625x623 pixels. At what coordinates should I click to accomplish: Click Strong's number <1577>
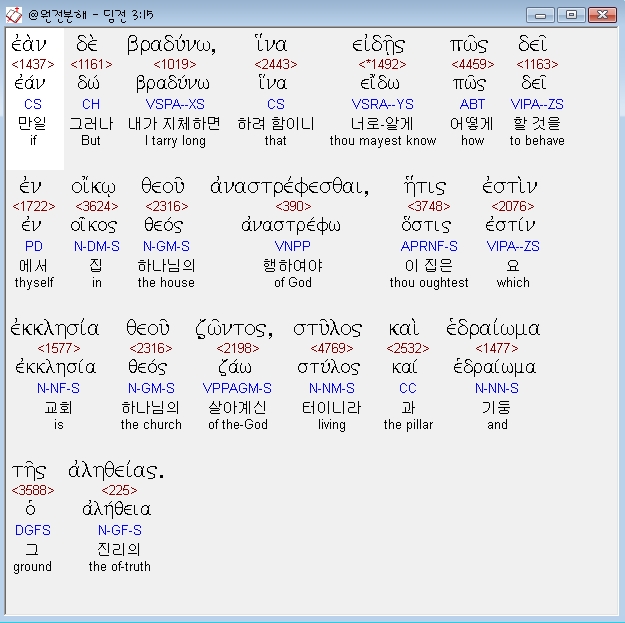[59, 348]
